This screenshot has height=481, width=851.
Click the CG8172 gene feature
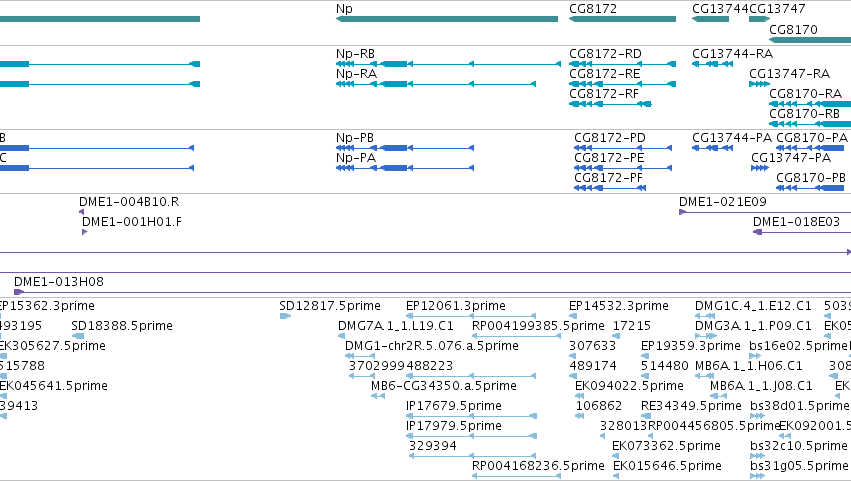pos(622,19)
